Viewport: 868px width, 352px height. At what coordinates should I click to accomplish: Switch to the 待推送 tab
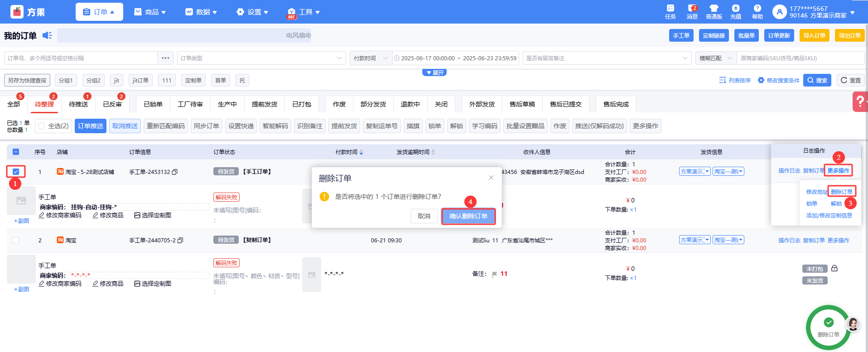(78, 104)
